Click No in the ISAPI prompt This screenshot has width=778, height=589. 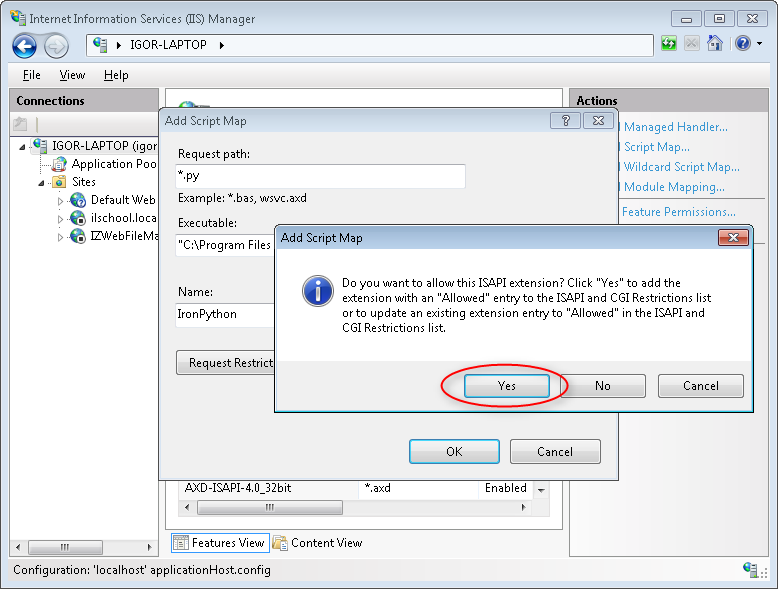[603, 386]
